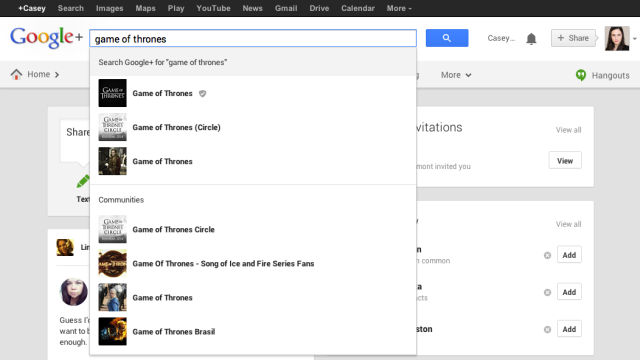Screen dimensions: 640x360
Task: Open YouTube in the top bar
Action: (213, 8)
